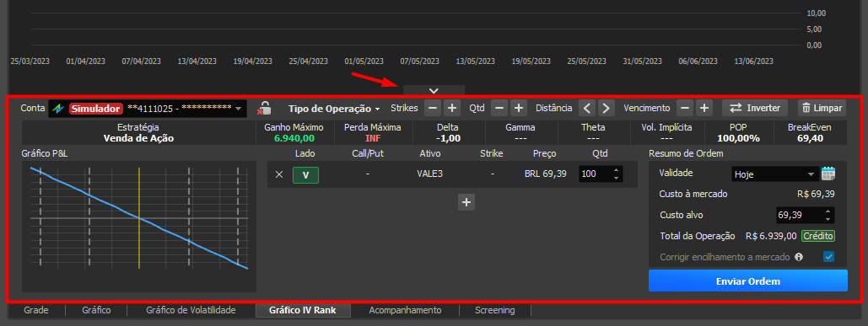Click the Venda de Ação strategy name

[138, 138]
